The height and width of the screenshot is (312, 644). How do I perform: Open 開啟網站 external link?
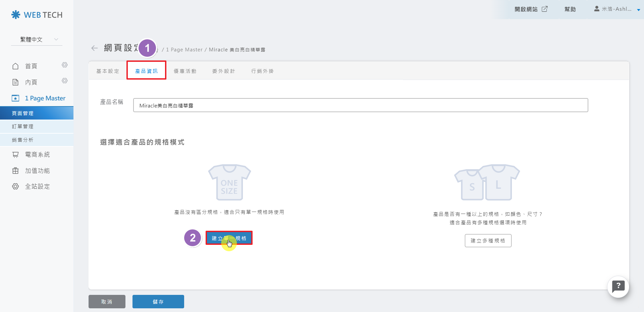[x=531, y=9]
